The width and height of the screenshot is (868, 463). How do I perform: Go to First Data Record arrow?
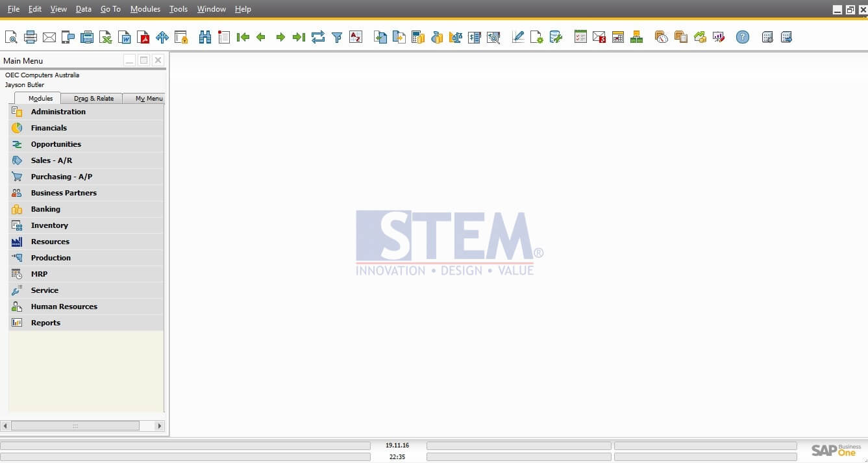point(243,37)
